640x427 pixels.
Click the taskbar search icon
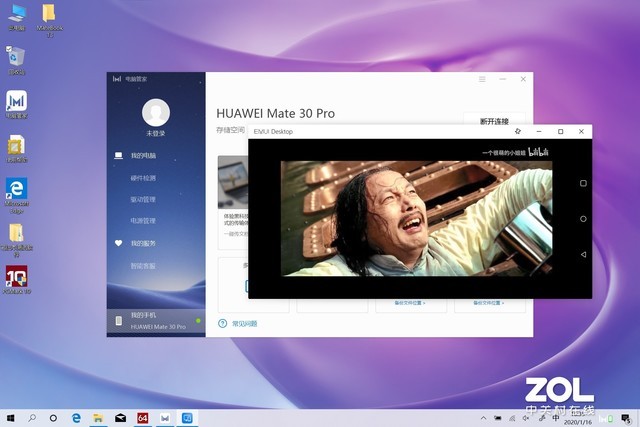pyautogui.click(x=32, y=417)
